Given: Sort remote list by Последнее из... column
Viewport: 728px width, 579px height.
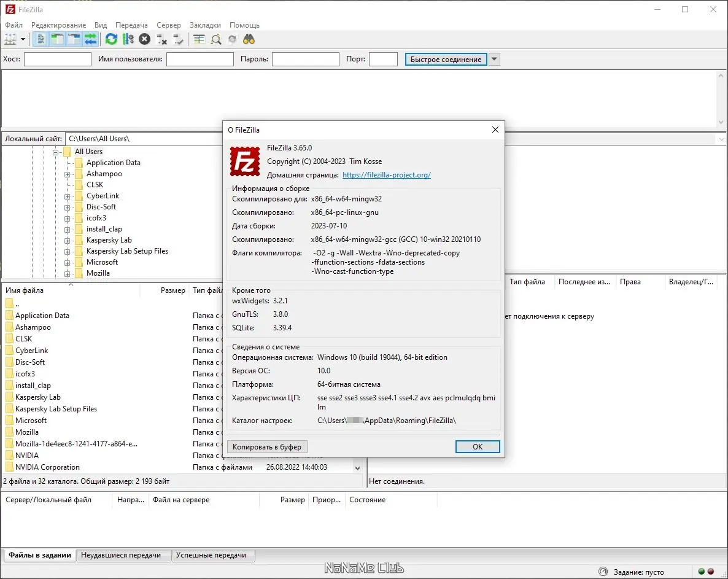Looking at the screenshot, I should point(584,282).
